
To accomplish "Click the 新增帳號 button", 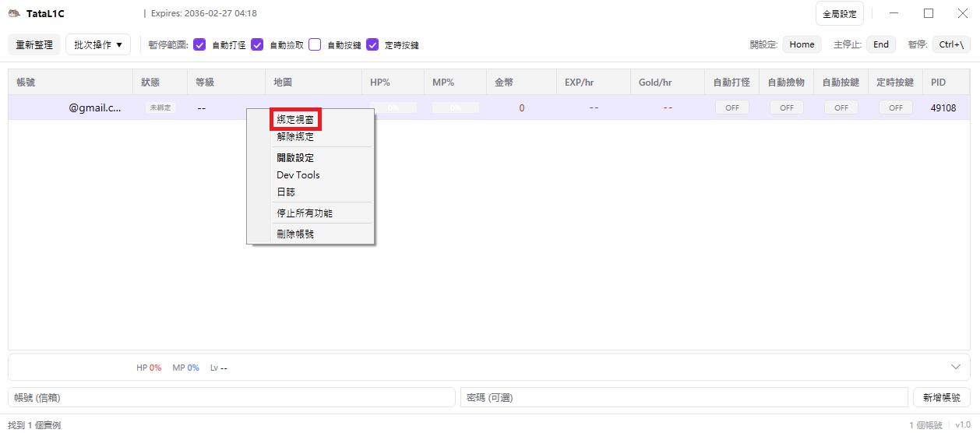I will pyautogui.click(x=941, y=397).
